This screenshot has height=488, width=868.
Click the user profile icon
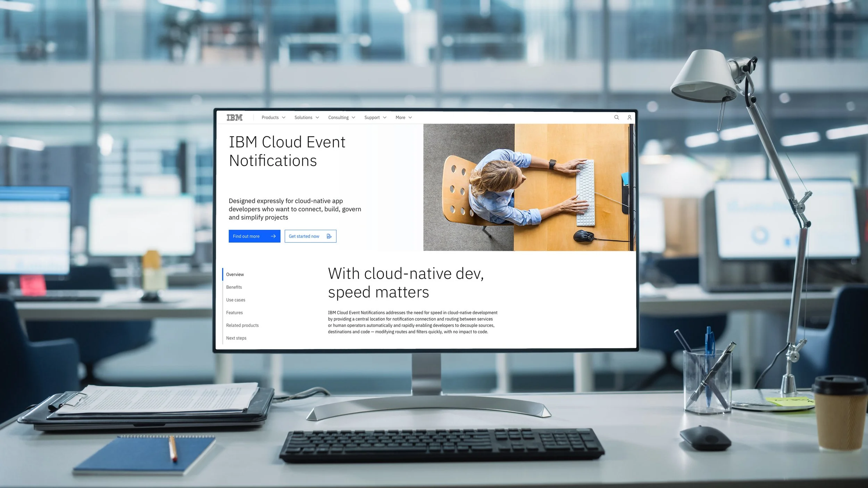pos(629,117)
